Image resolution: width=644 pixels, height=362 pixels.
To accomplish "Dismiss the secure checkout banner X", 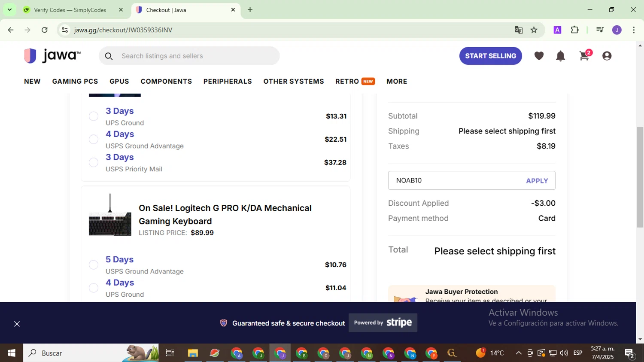I will coord(17,324).
